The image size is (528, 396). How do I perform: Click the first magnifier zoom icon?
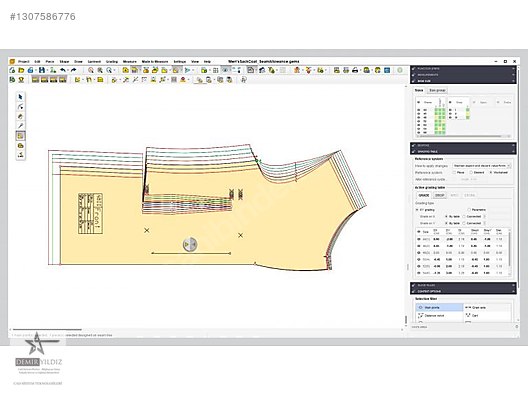(x=91, y=70)
